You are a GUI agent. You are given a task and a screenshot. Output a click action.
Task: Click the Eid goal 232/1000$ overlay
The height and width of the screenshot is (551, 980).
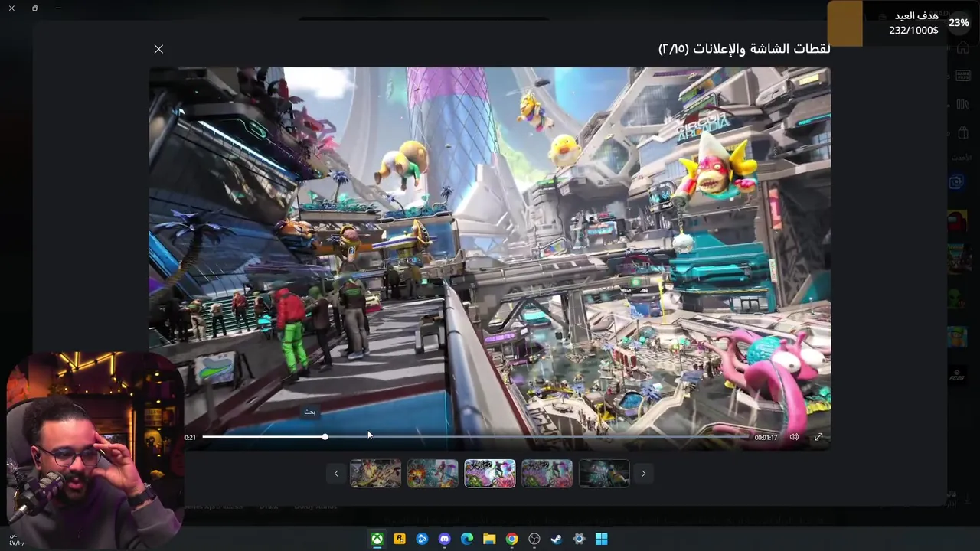pyautogui.click(x=902, y=23)
